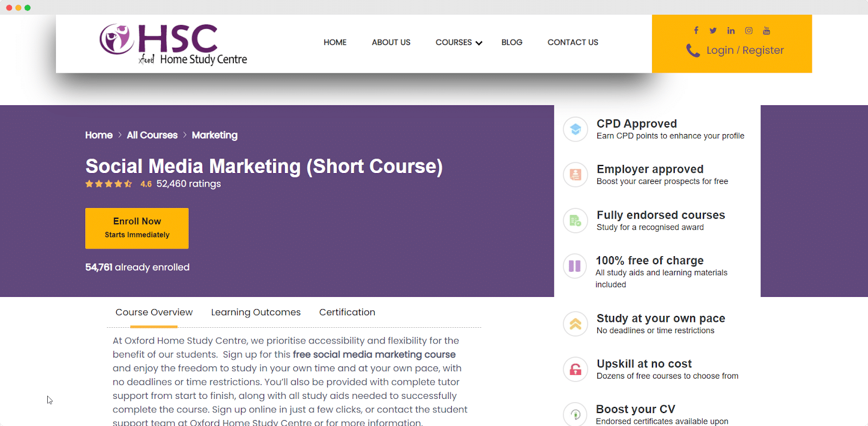This screenshot has height=426, width=868.
Task: Open the CONTACT US menu item
Action: [573, 42]
